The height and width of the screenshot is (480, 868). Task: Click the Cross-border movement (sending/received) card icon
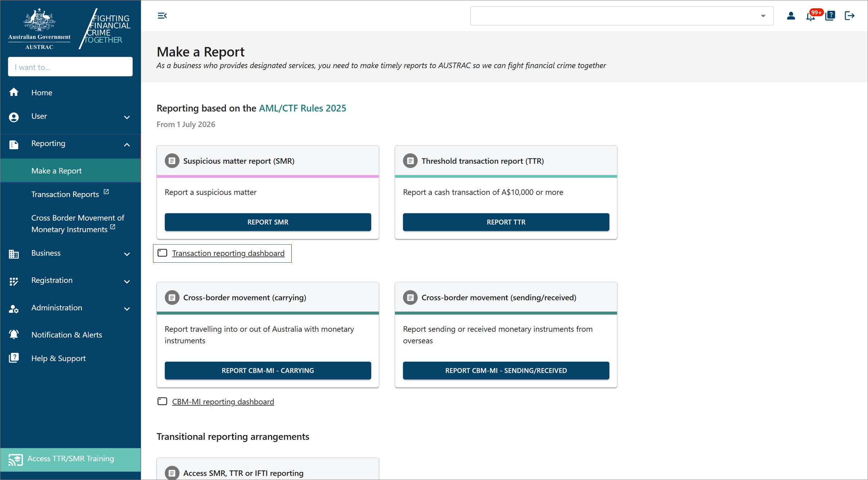(x=410, y=298)
